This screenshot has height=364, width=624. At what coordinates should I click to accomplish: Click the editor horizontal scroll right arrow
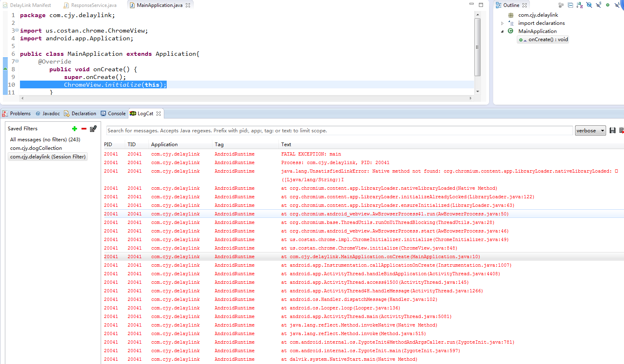471,98
